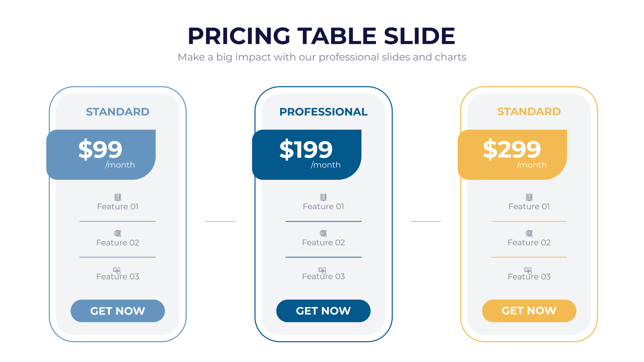Select the server icon in the Professional card
The height and width of the screenshot is (362, 644).
[323, 197]
